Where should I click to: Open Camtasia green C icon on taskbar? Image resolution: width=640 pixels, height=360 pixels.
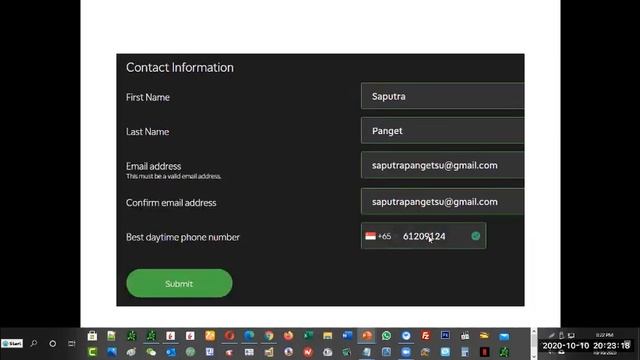(x=92, y=352)
